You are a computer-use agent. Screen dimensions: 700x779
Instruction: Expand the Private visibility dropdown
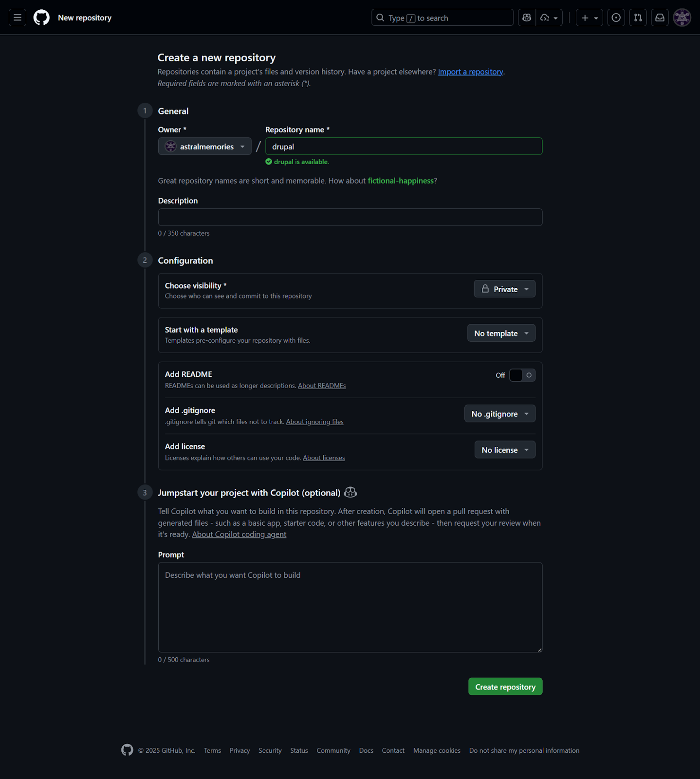[x=504, y=289]
